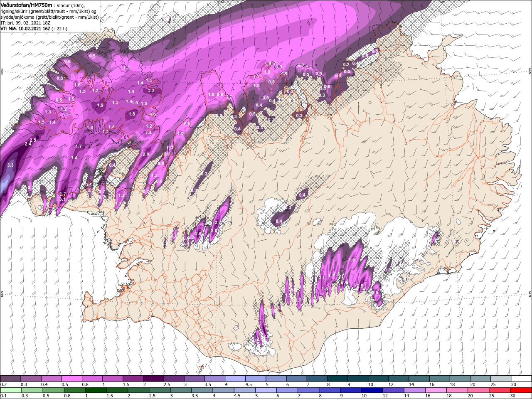Select the darkest purple 2–2.5 snow swatch
The width and height of the screenshot is (532, 399).
click(153, 379)
